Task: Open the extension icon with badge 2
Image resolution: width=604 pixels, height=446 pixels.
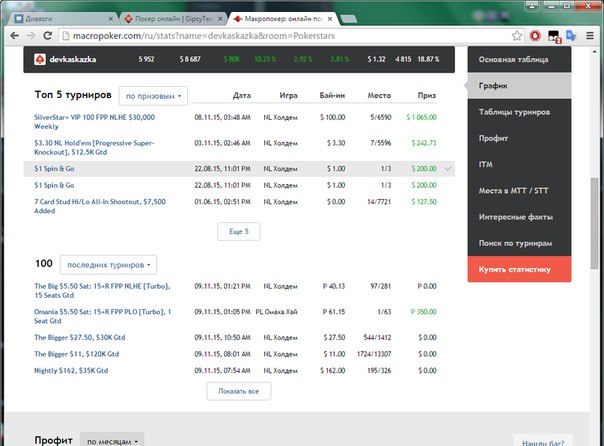Action: coord(554,37)
